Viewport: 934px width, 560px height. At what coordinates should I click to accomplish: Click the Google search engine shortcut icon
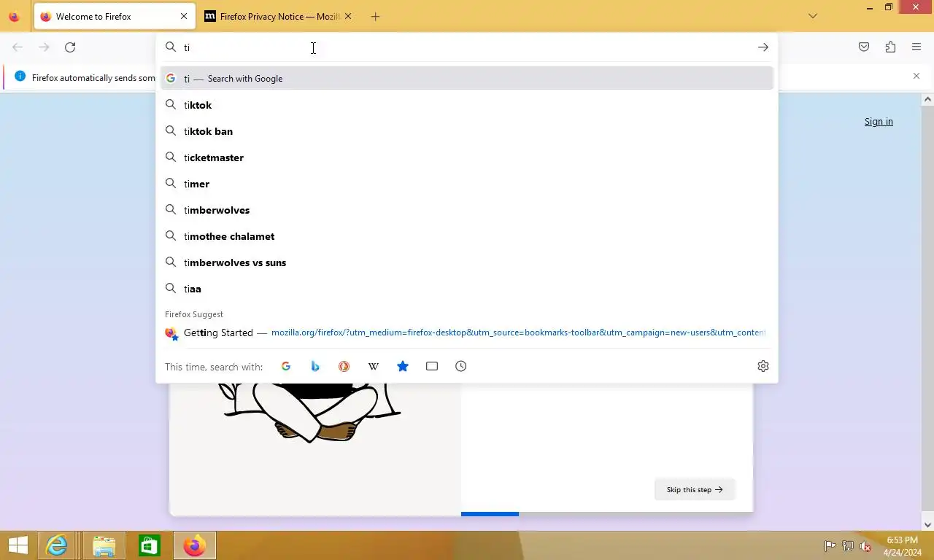[x=286, y=366]
